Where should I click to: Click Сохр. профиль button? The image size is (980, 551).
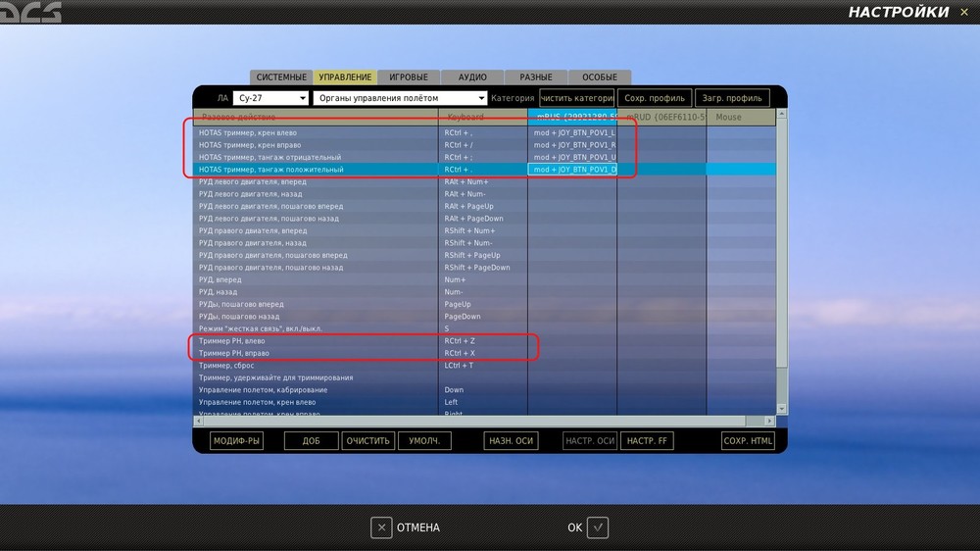coord(655,98)
